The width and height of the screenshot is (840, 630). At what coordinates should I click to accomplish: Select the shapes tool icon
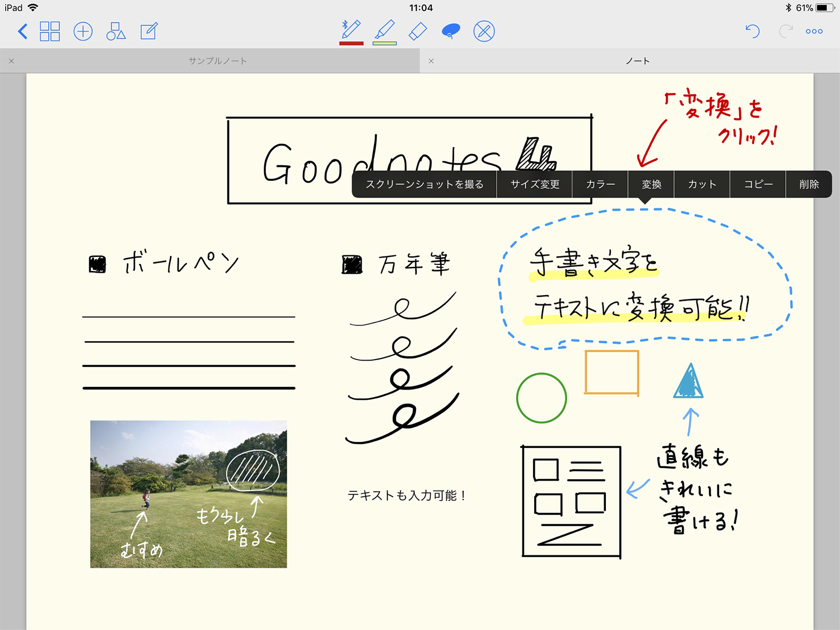[x=116, y=31]
